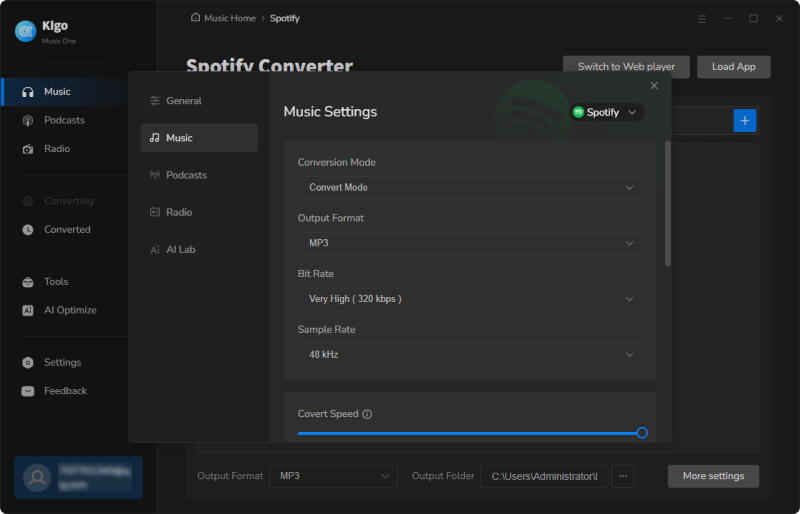Screen dimensions: 800x514
Task: Open Podcasts section in main sidebar
Action: pos(65,120)
